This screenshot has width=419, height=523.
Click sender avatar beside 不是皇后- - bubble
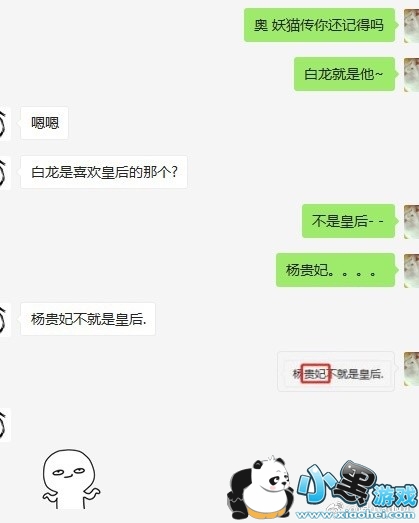pyautogui.click(x=412, y=221)
